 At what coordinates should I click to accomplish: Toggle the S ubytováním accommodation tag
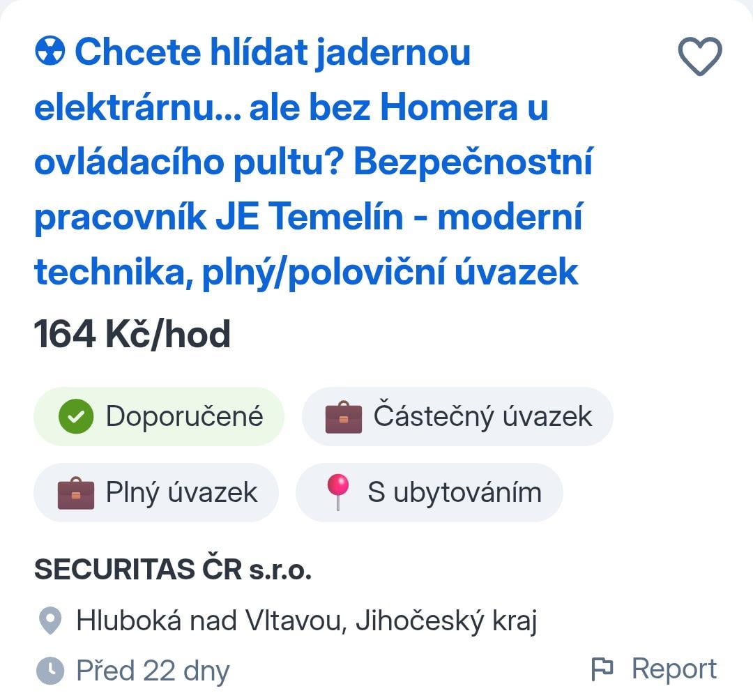pos(429,492)
